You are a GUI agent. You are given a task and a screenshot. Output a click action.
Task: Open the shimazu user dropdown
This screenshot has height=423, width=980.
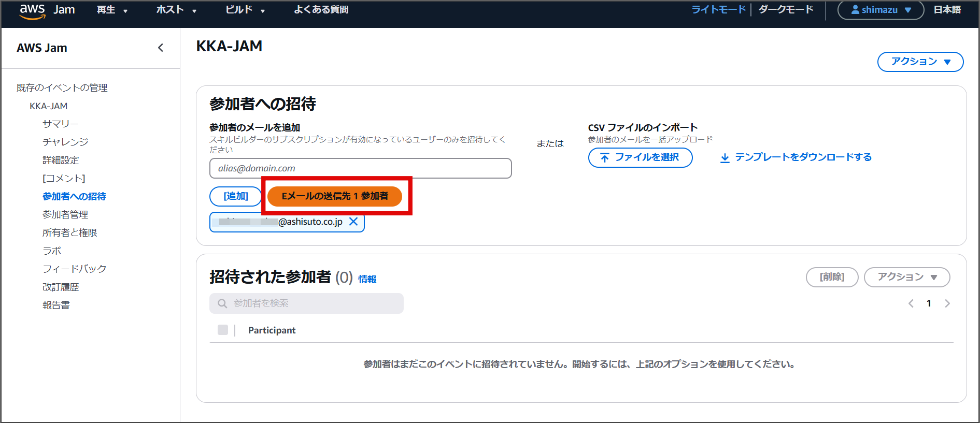tap(880, 10)
